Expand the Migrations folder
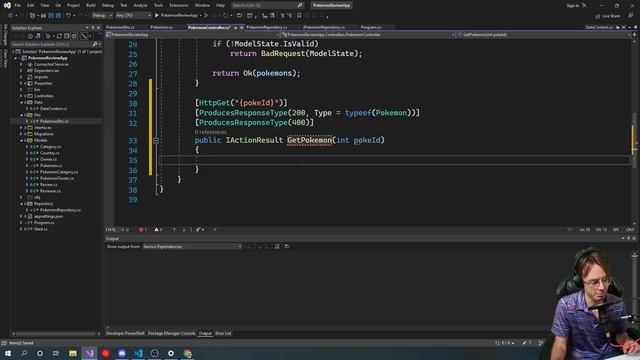Viewport: 640px width, 360px height. (x=21, y=134)
